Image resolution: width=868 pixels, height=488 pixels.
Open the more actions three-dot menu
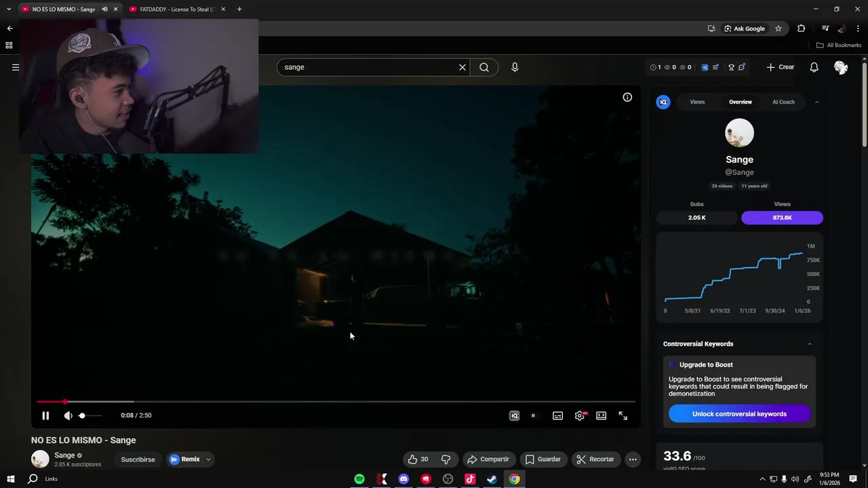point(633,460)
